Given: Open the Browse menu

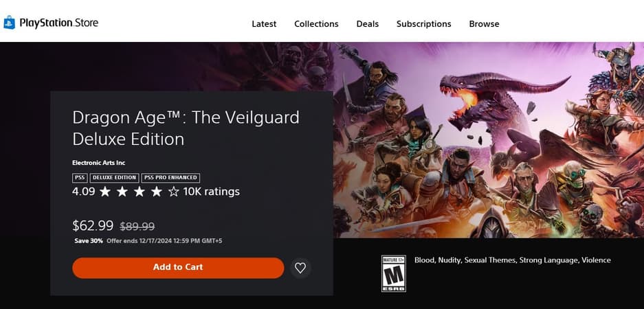Looking at the screenshot, I should [x=484, y=23].
